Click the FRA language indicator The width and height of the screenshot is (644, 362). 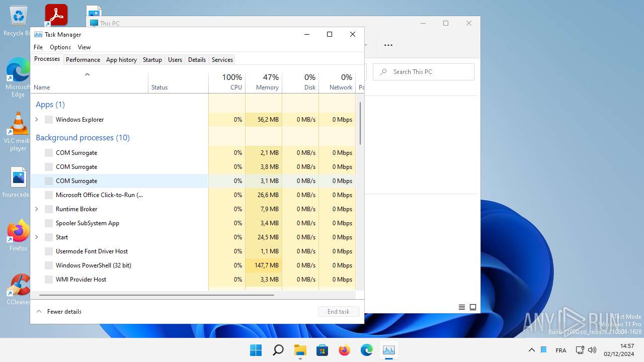[x=560, y=350]
